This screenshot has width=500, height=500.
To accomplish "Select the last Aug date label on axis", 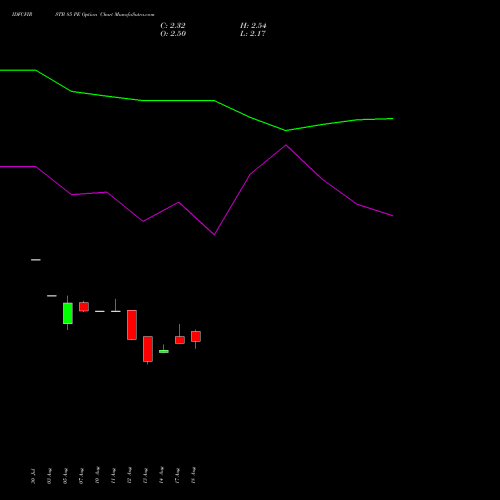I will coord(193,475).
